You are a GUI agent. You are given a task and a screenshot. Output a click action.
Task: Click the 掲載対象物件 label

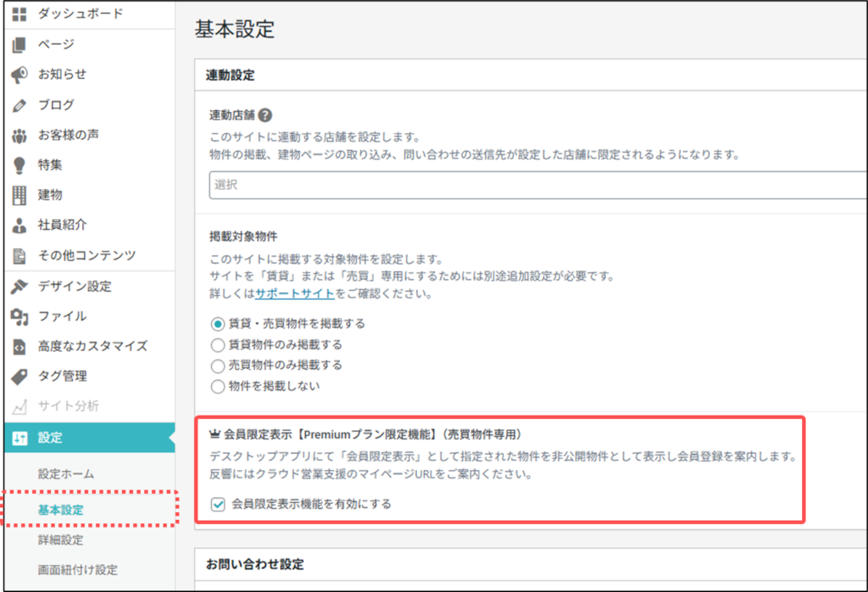(243, 237)
